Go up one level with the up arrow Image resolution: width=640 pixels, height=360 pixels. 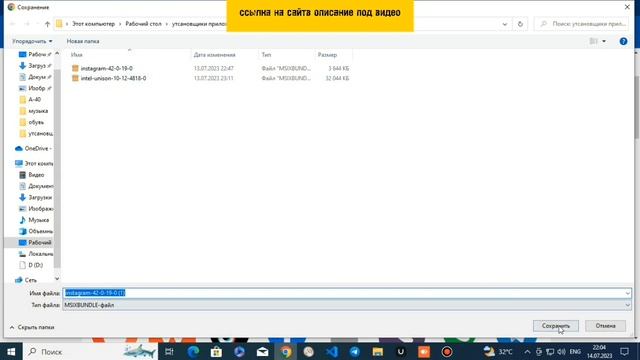47,24
